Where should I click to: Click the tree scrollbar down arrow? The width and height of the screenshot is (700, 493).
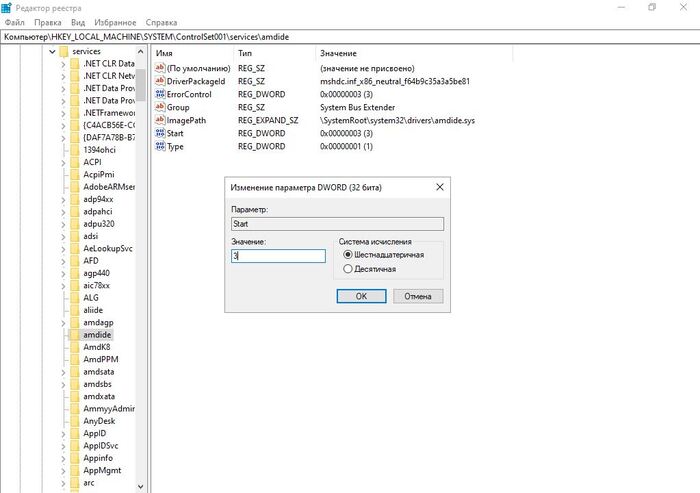point(141,486)
